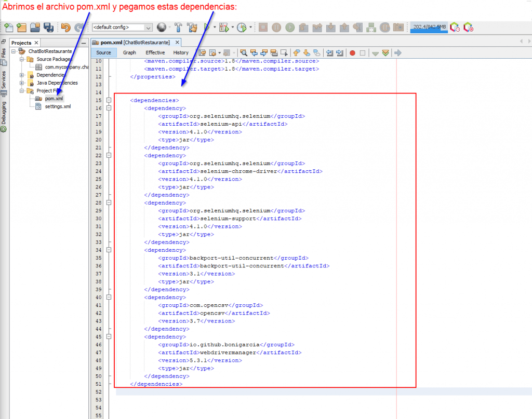Collapse the dependencies fold at line 15
This screenshot has height=419, width=532.
coord(109,100)
